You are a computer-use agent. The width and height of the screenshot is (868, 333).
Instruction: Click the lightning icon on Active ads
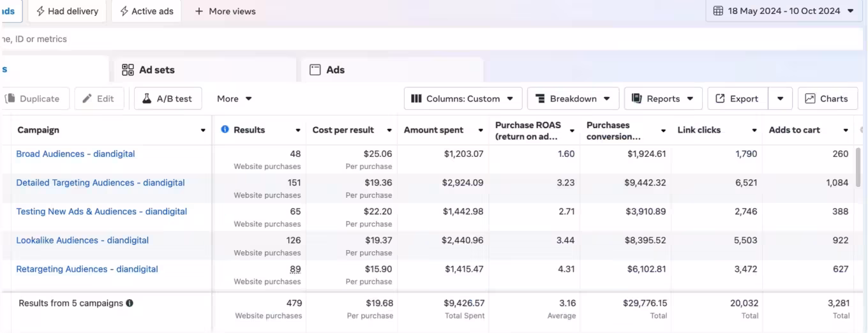(124, 11)
